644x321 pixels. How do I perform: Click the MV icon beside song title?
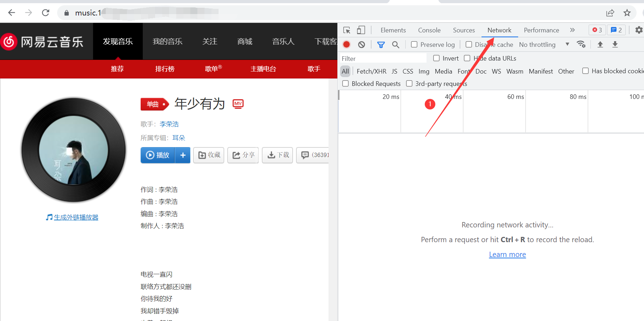(238, 104)
